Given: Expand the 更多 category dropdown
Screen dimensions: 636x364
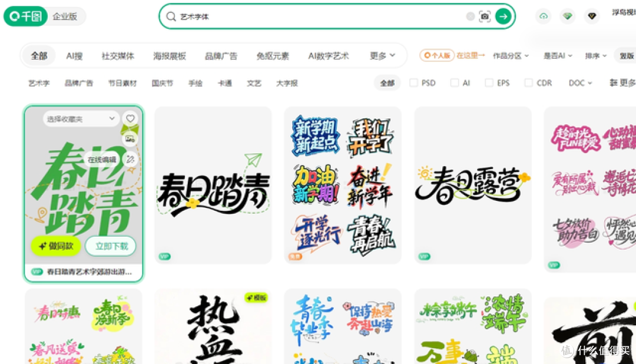Looking at the screenshot, I should pyautogui.click(x=382, y=55).
